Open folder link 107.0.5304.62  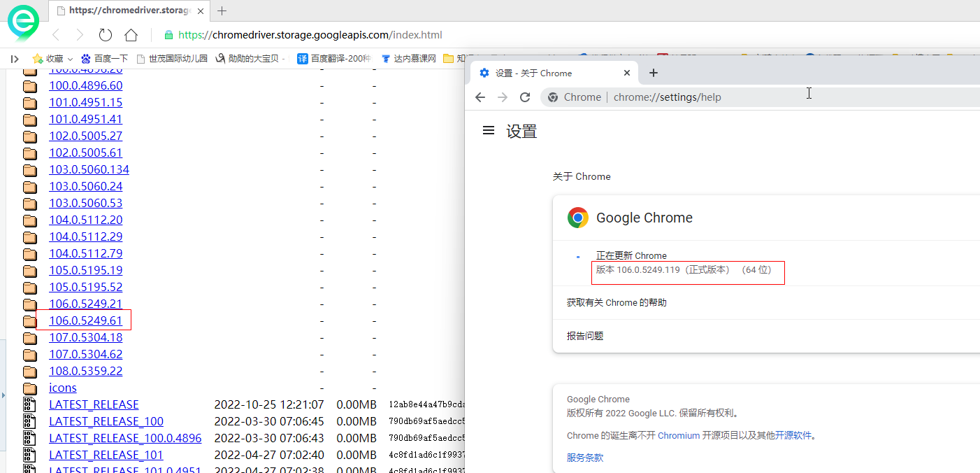[85, 354]
